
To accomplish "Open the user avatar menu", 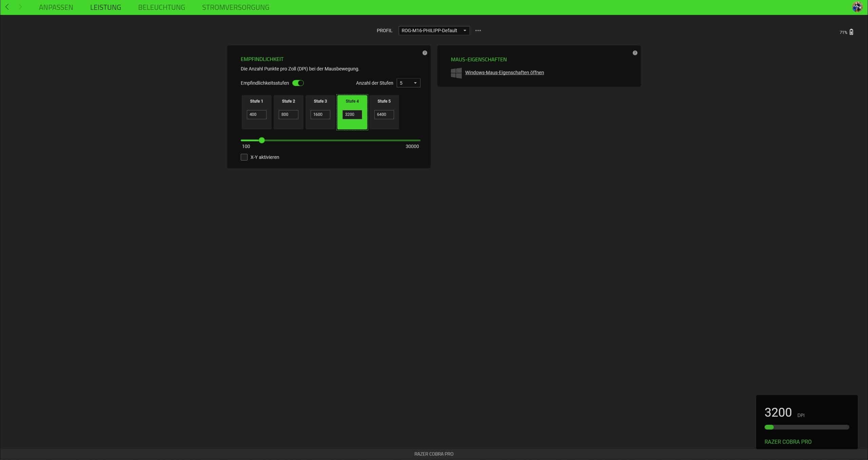I will (857, 7).
